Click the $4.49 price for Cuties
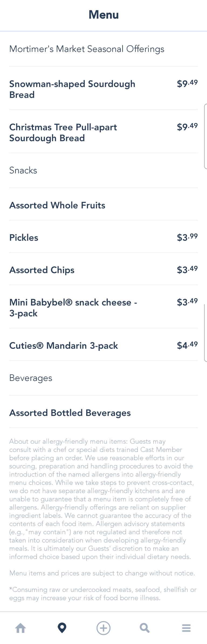This screenshot has height=644, width=207. tap(187, 345)
